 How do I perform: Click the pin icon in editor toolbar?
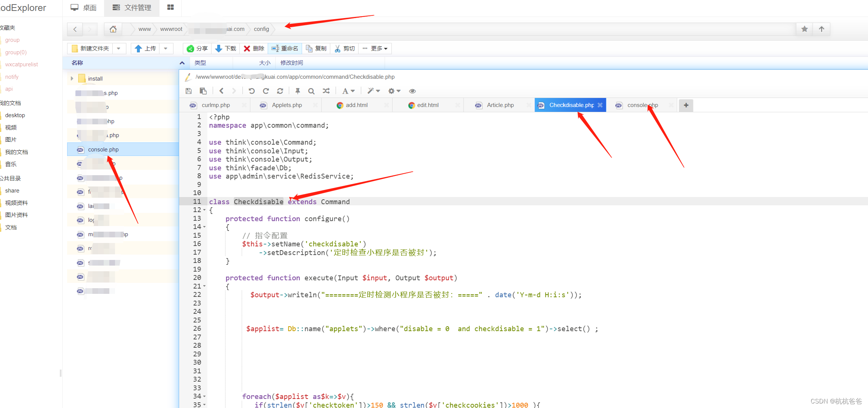click(x=298, y=91)
